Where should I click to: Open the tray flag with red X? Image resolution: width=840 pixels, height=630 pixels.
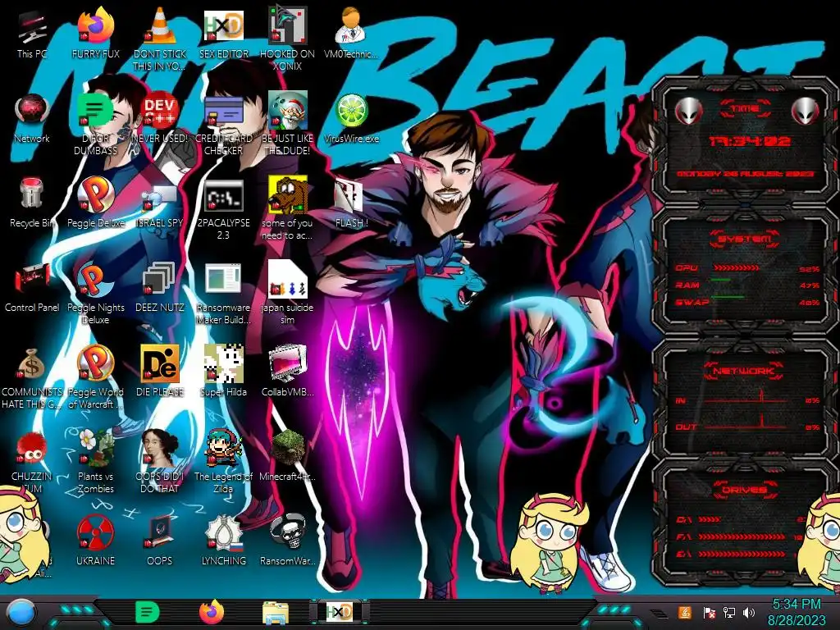pyautogui.click(x=710, y=613)
